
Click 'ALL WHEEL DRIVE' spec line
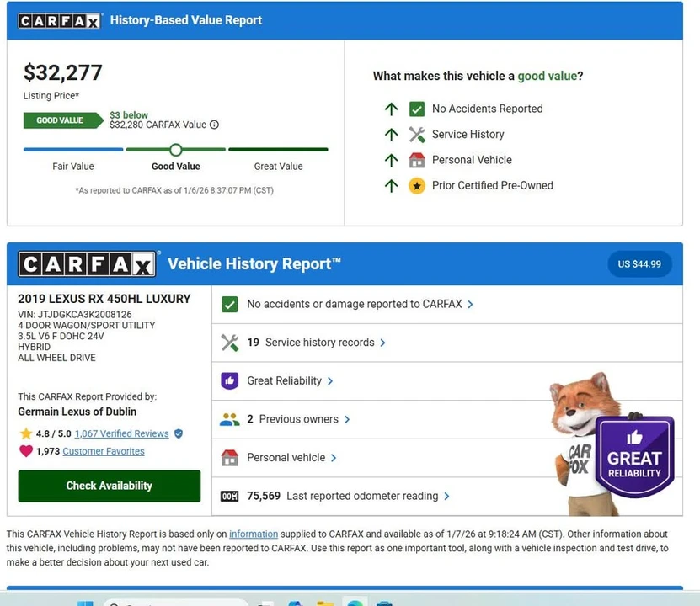click(x=56, y=358)
